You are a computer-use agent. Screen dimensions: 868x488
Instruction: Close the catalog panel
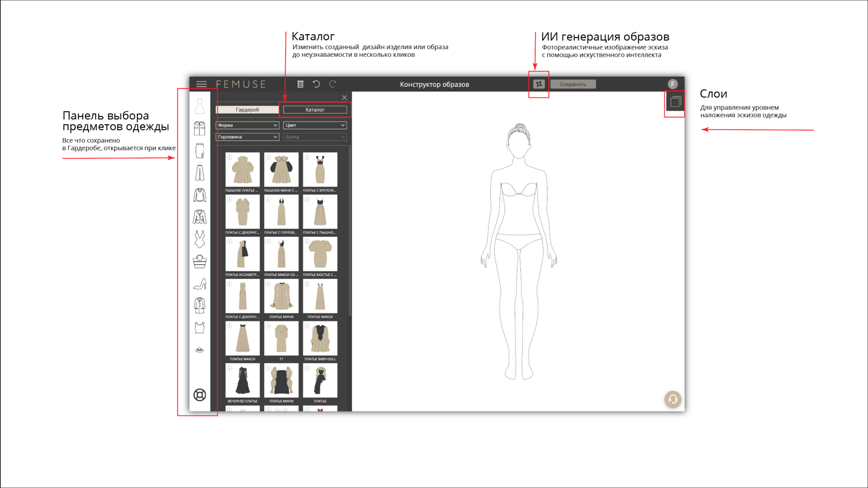(x=344, y=98)
